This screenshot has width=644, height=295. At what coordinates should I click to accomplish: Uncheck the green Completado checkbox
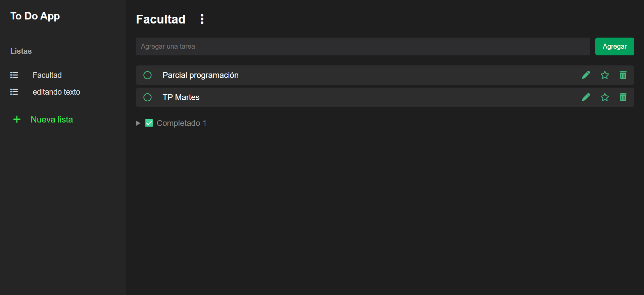point(149,123)
